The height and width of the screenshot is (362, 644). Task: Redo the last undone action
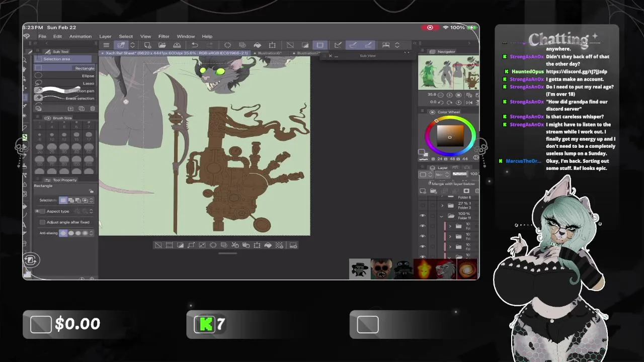pos(209,45)
